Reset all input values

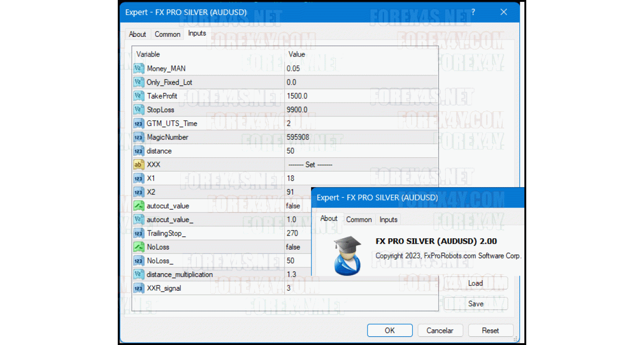click(x=490, y=330)
